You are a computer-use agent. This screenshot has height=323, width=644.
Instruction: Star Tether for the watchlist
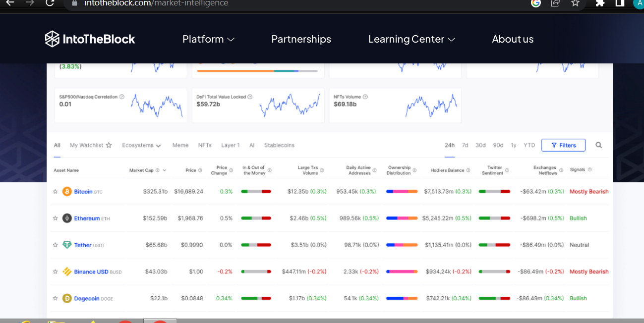(56, 245)
